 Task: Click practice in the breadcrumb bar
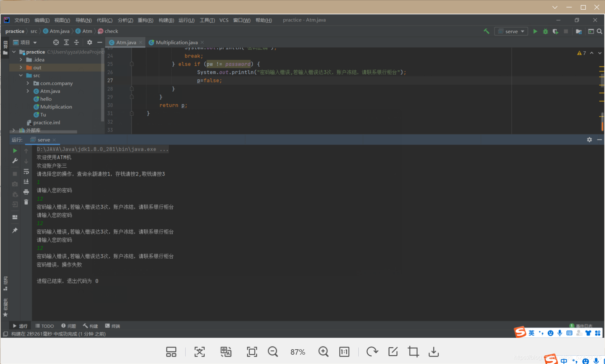point(15,31)
